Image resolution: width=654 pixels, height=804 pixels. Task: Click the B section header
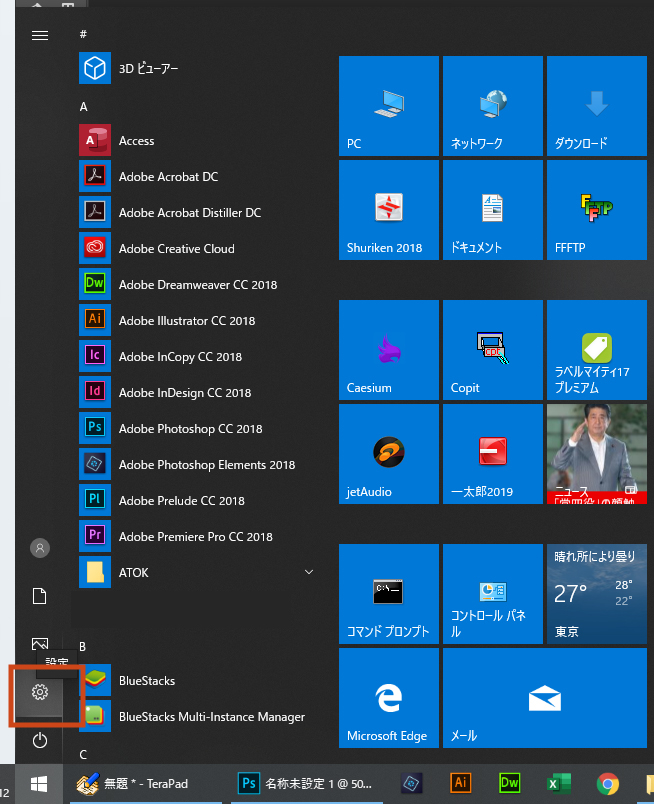click(82, 647)
